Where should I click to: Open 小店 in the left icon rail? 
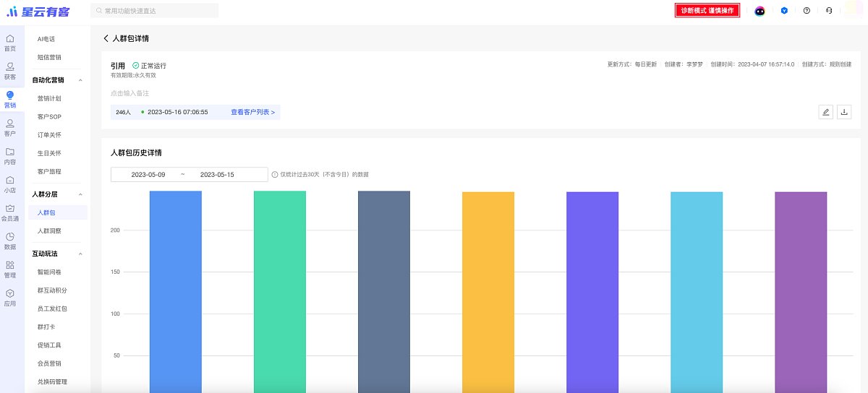10,185
